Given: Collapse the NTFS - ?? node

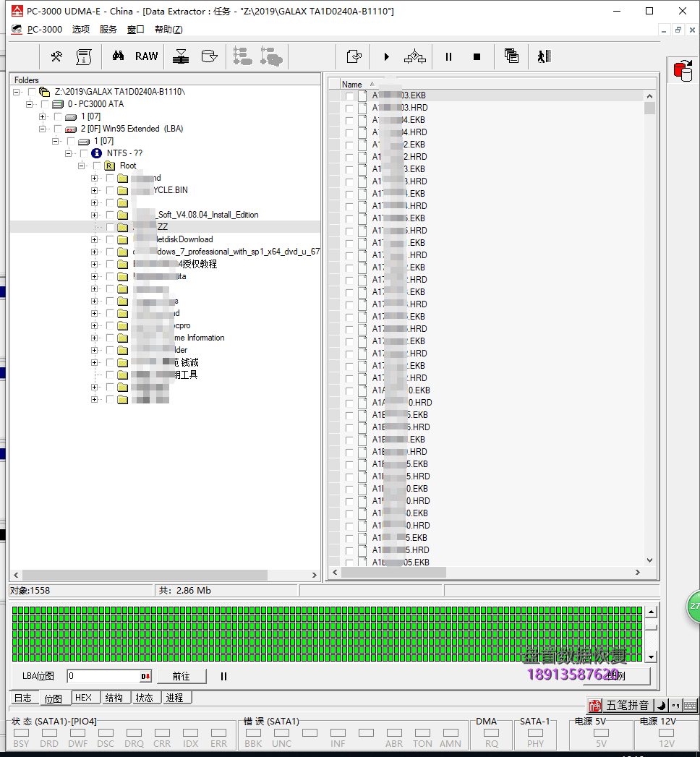Looking at the screenshot, I should (x=69, y=153).
